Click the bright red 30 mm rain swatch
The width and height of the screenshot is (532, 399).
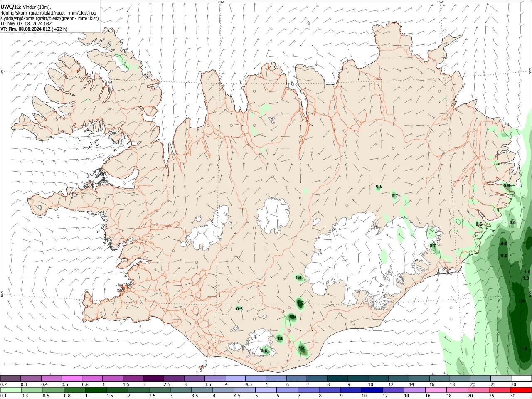(x=521, y=390)
